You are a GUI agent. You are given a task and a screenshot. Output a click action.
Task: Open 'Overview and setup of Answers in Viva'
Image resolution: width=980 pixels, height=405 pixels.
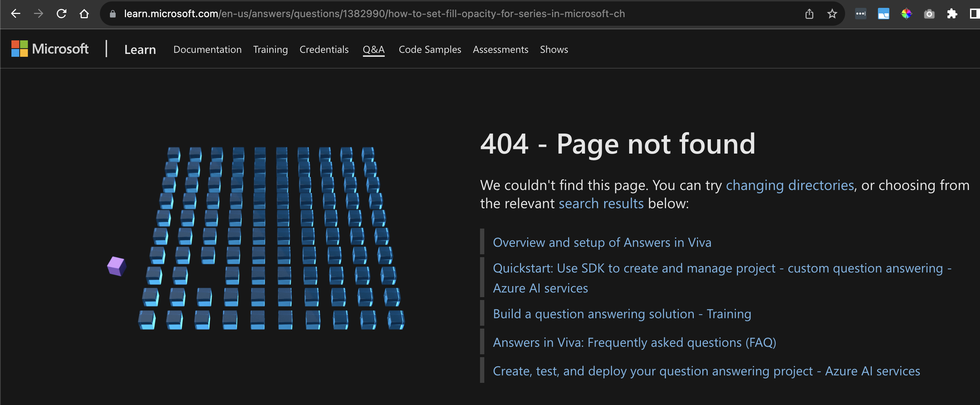[602, 242]
